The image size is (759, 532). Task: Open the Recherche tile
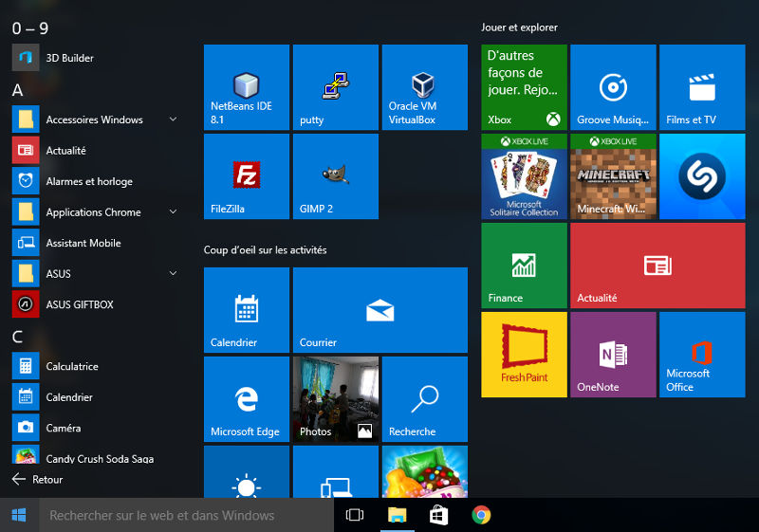tap(424, 399)
